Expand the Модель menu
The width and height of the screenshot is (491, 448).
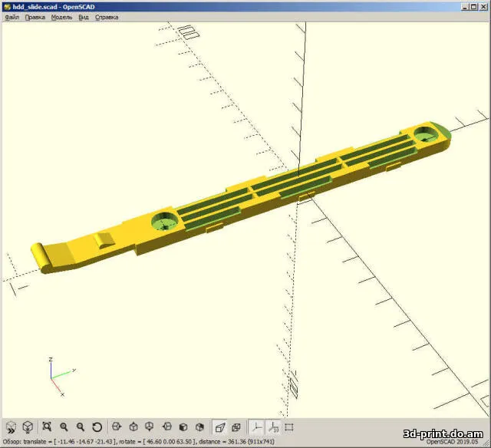pyautogui.click(x=61, y=17)
